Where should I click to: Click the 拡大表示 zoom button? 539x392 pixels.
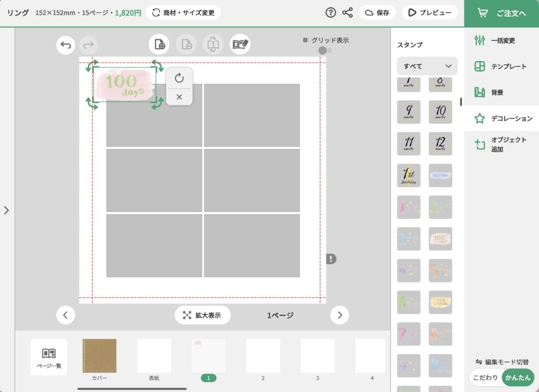click(203, 315)
